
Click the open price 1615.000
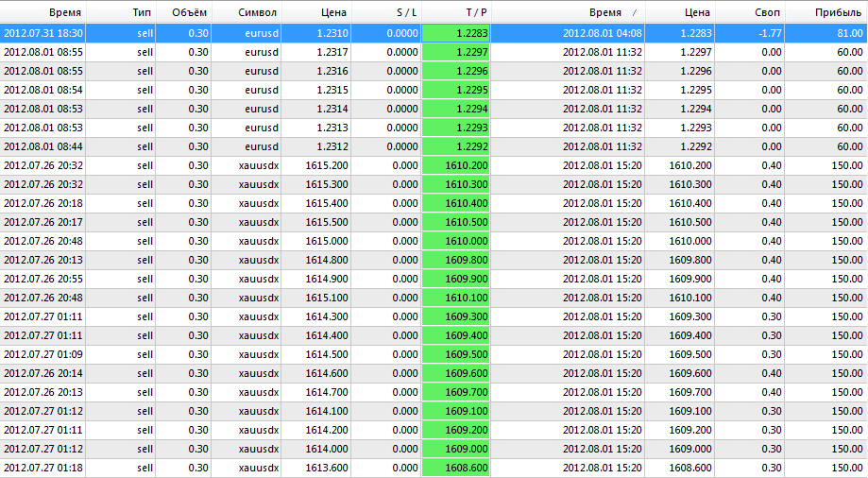(327, 241)
